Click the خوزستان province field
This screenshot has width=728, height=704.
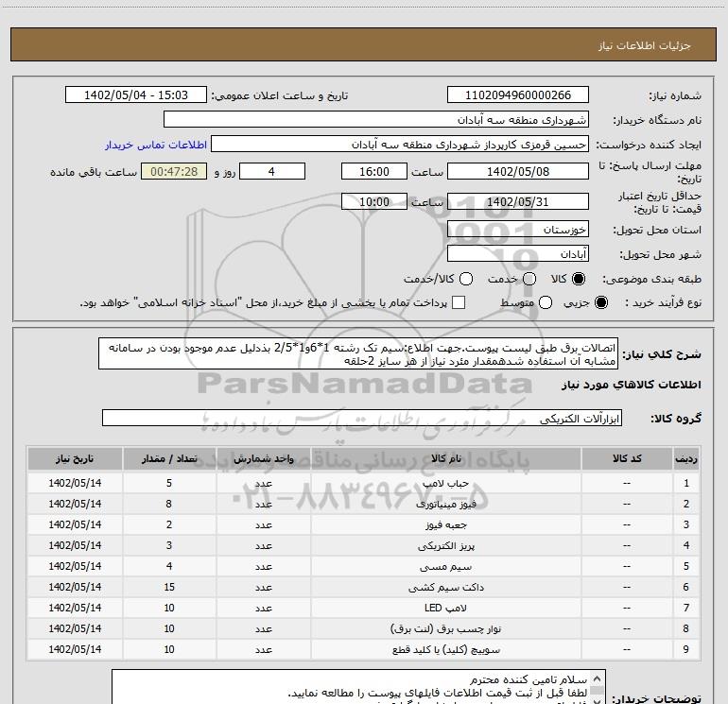pos(518,230)
